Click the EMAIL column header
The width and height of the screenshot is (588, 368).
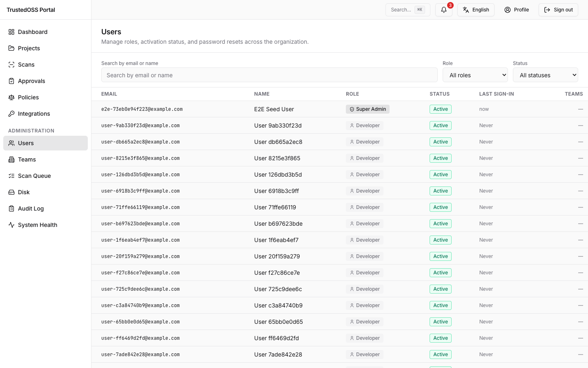109,94
